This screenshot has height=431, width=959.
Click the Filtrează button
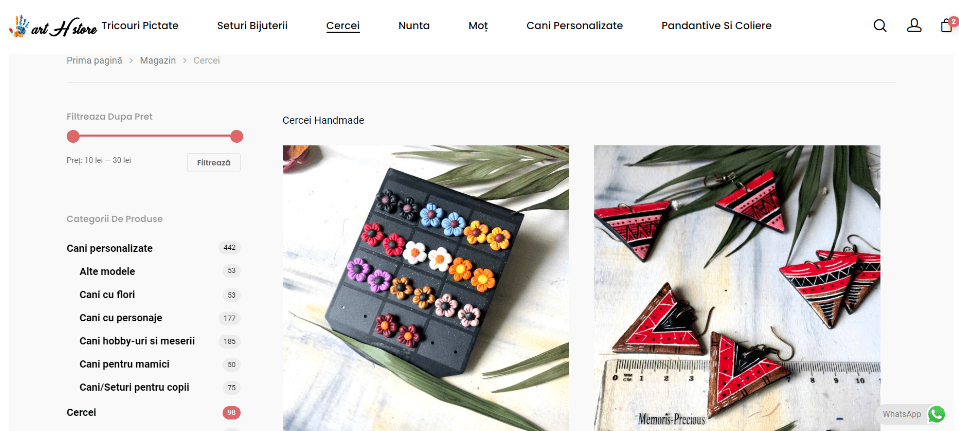tap(213, 163)
